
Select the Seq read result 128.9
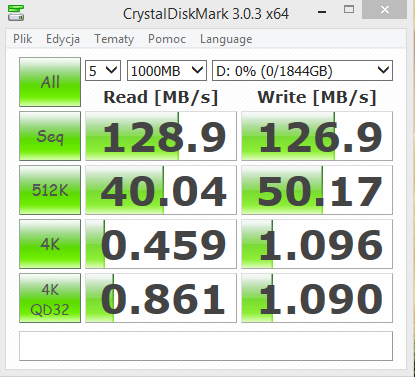coord(161,136)
